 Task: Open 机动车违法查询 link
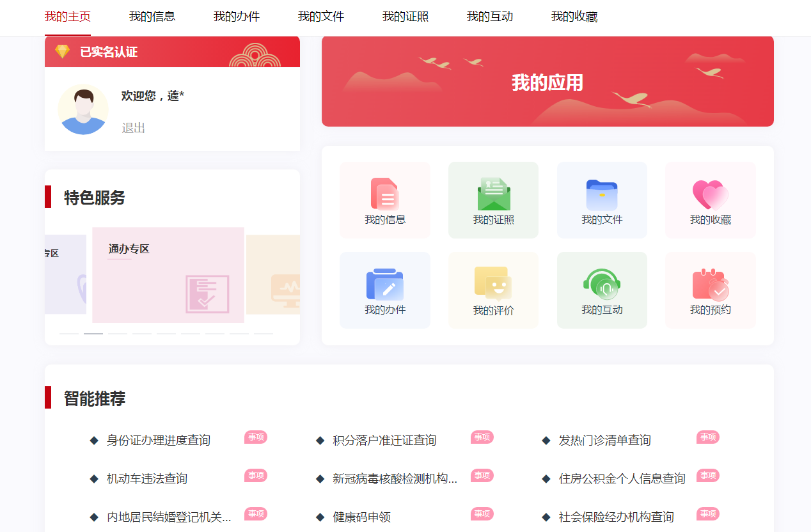(147, 479)
